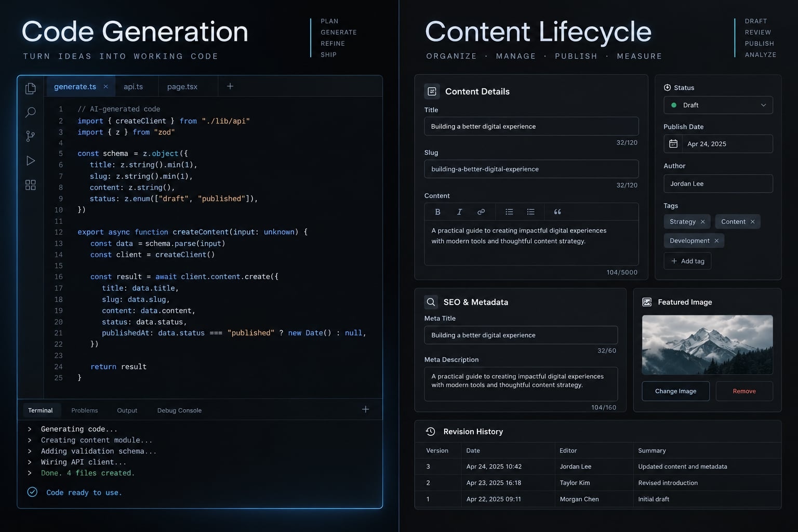Close the generate.ts tab
Viewport: 798px width, 532px height.
click(x=105, y=87)
